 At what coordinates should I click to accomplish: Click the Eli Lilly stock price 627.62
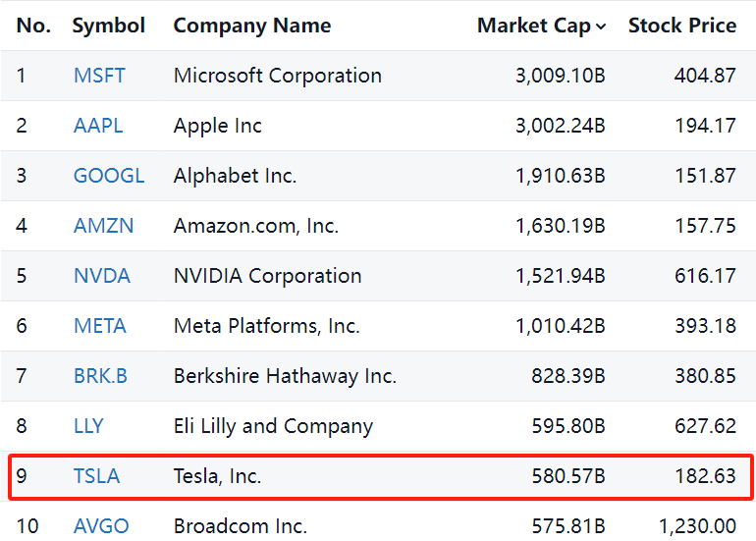click(705, 426)
